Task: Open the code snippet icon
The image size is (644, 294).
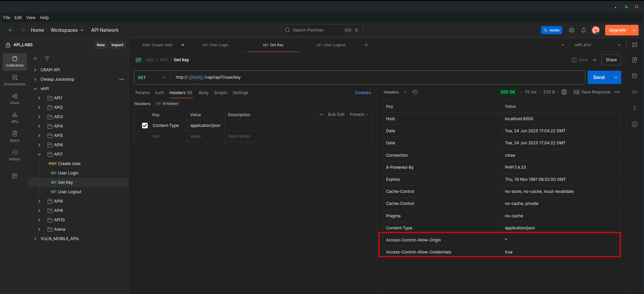Action: [635, 92]
